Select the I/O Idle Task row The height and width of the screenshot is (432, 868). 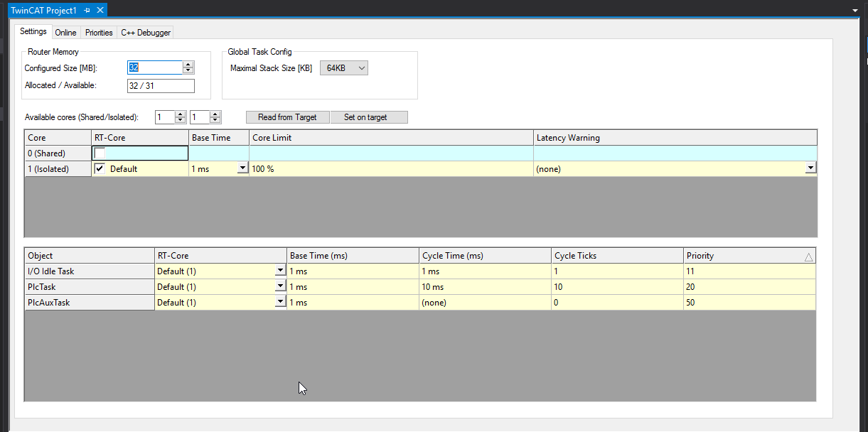90,271
